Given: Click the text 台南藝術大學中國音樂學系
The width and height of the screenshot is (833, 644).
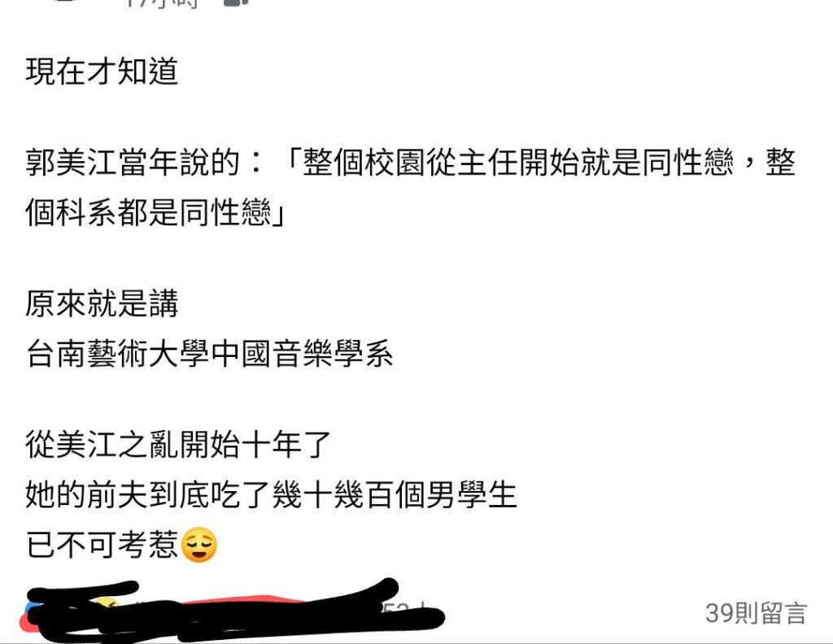Looking at the screenshot, I should click(209, 354).
